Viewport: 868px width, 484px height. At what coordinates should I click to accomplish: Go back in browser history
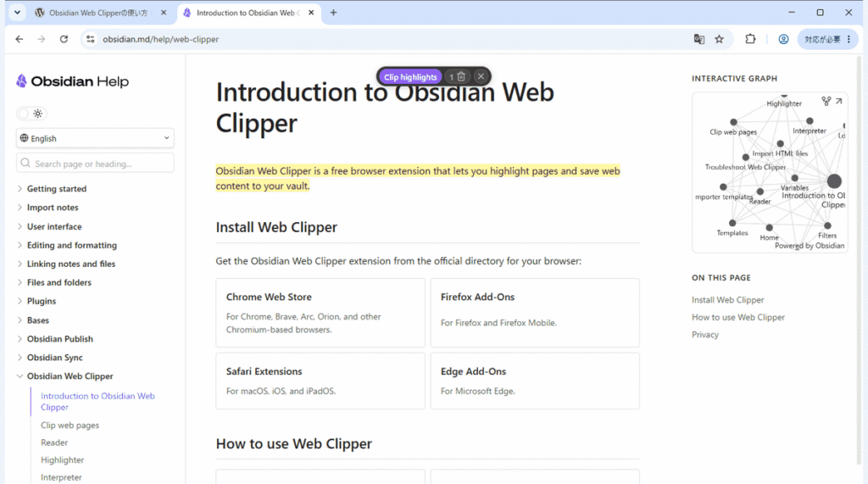tap(19, 39)
